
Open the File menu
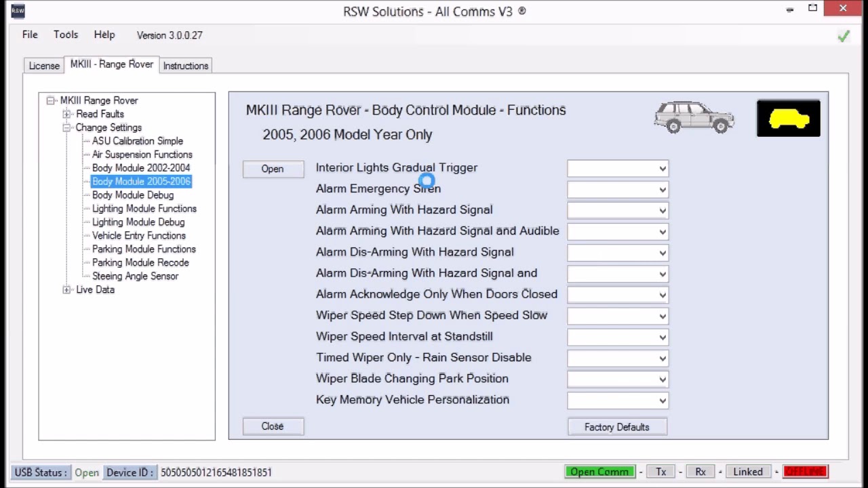30,35
